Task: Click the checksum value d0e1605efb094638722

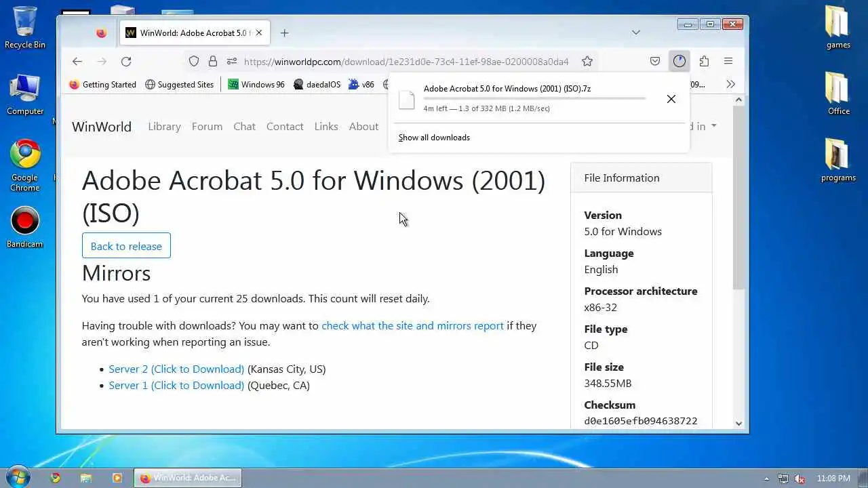Action: [x=641, y=421]
